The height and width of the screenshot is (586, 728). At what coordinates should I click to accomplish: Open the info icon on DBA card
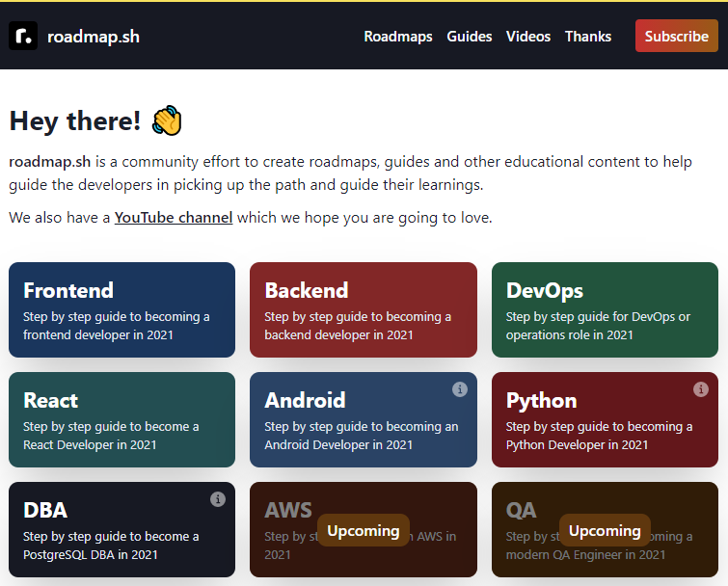tap(218, 499)
